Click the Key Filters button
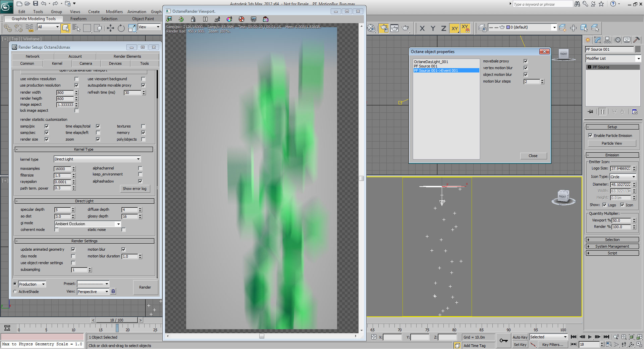Viewport: 644px width, 349px height. (x=552, y=345)
